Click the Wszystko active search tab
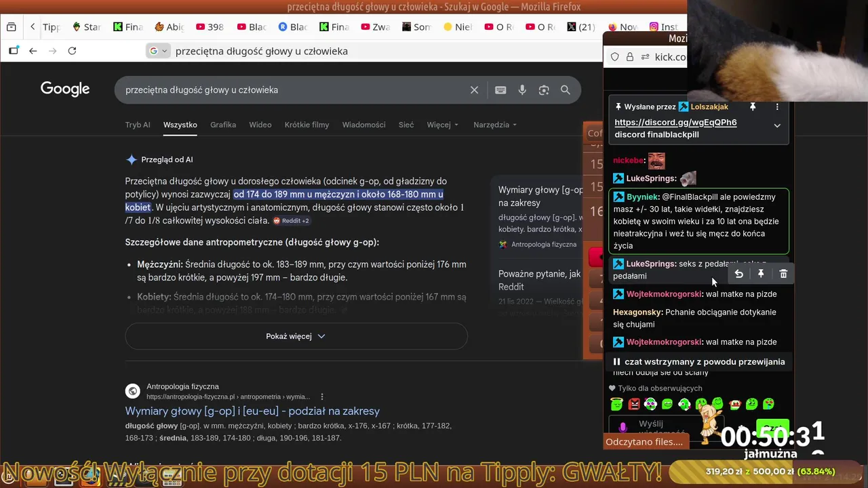The width and height of the screenshot is (868, 488). [180, 125]
